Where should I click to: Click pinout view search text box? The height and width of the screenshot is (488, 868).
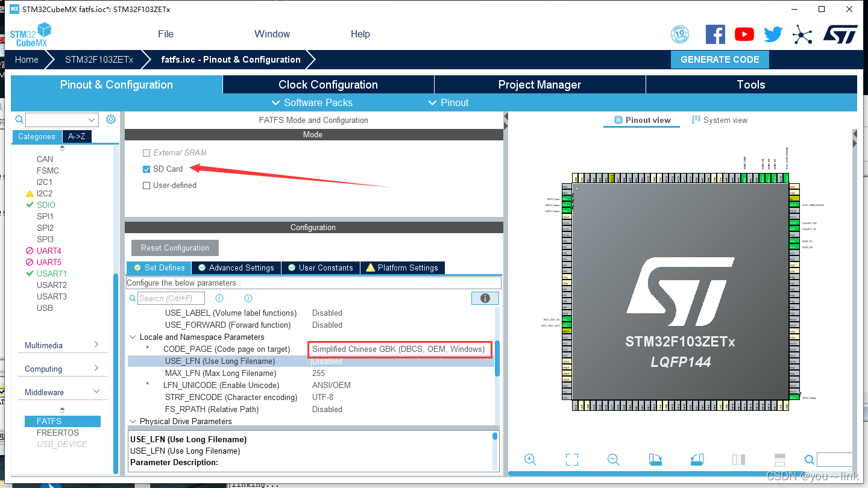click(x=834, y=460)
